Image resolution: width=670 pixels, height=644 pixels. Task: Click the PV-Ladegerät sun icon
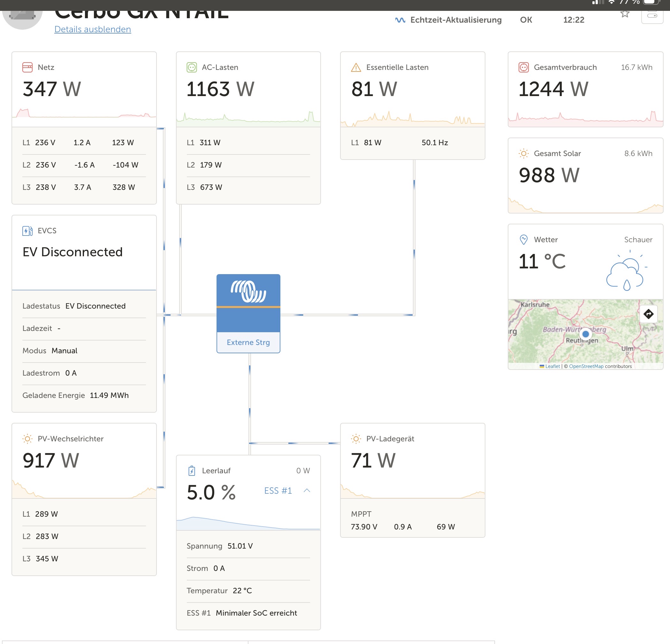356,439
